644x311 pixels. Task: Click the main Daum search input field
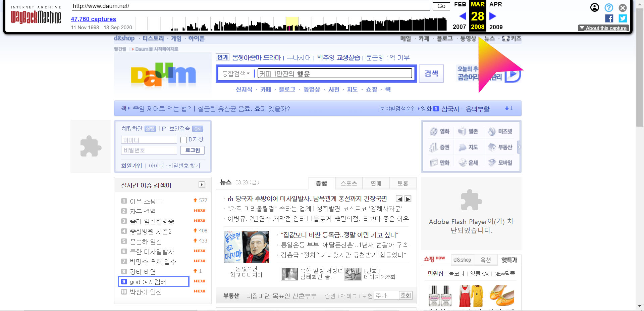[x=335, y=74]
